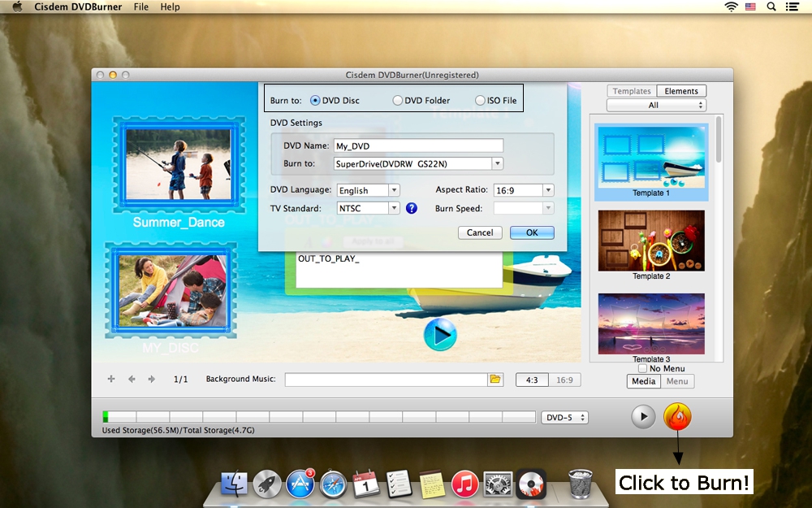The image size is (812, 508).
Task: Open Reminders checklist icon in dock
Action: pos(400,484)
